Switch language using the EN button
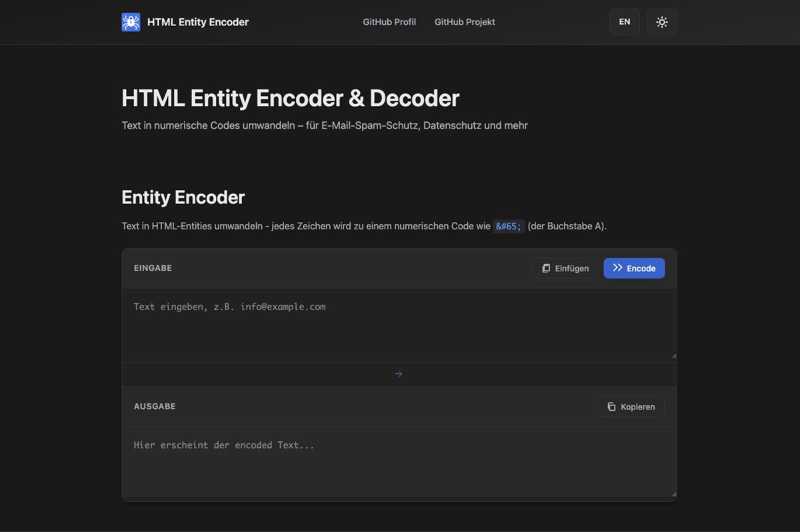The width and height of the screenshot is (800, 532). click(625, 21)
